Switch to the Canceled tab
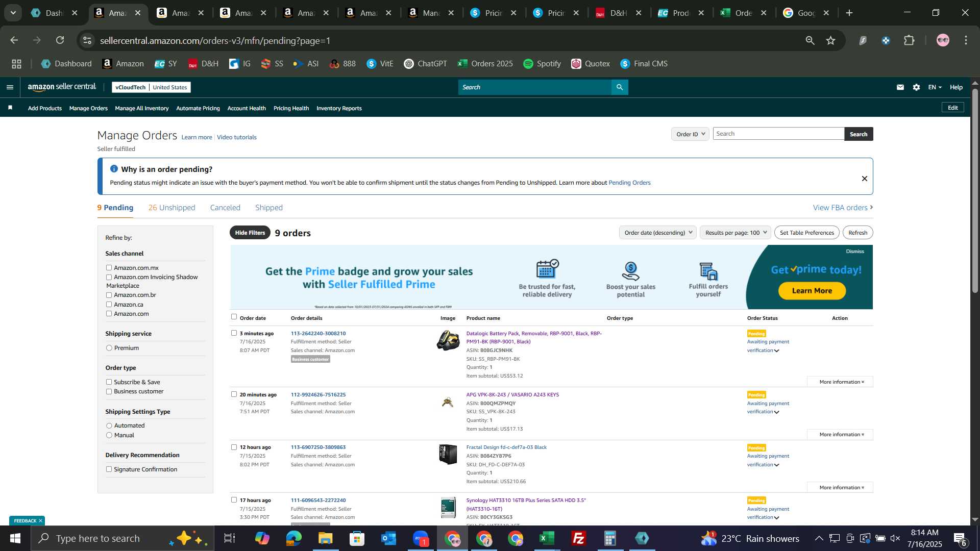The image size is (980, 551). [225, 208]
